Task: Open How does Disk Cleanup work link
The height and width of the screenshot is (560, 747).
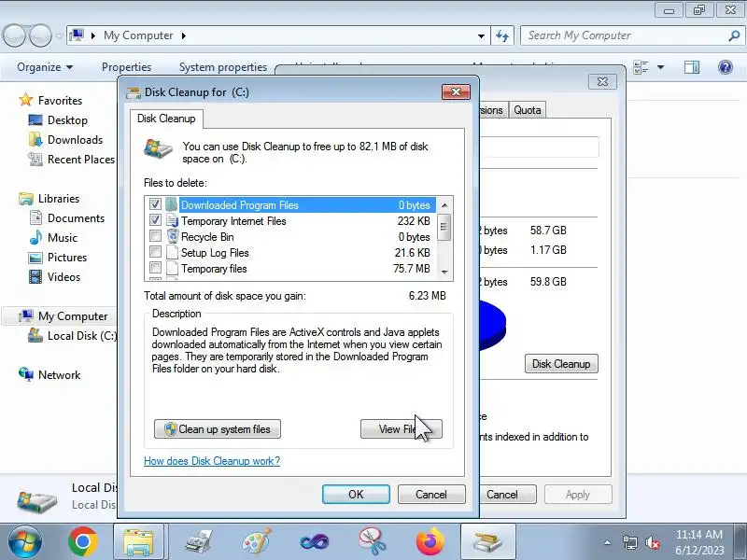Action: [x=212, y=461]
